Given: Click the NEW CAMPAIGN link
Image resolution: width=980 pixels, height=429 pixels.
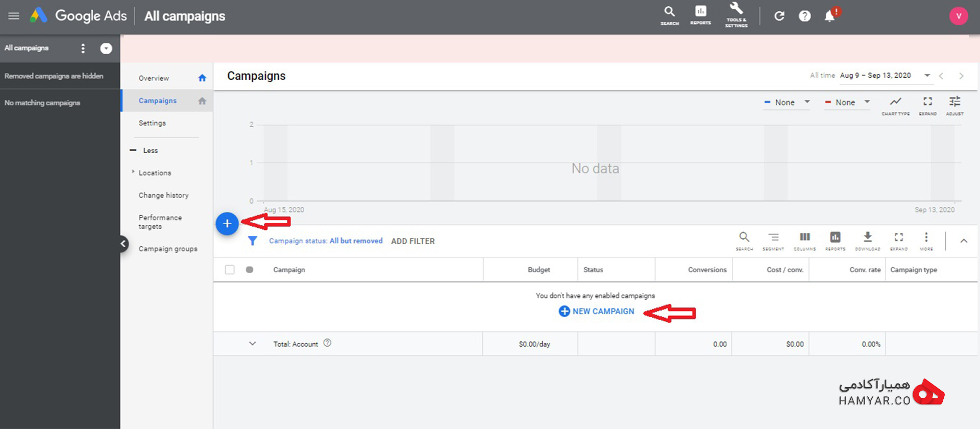Looking at the screenshot, I should (596, 312).
